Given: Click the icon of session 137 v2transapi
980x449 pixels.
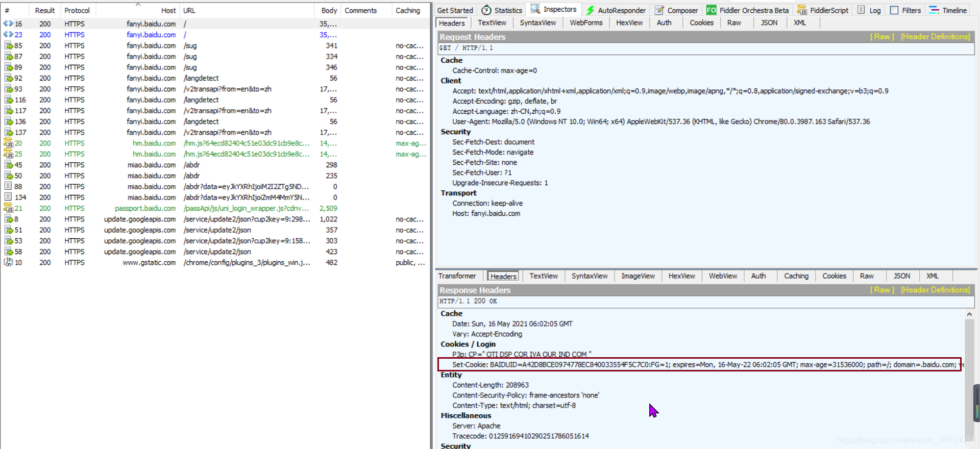Looking at the screenshot, I should pos(9,132).
